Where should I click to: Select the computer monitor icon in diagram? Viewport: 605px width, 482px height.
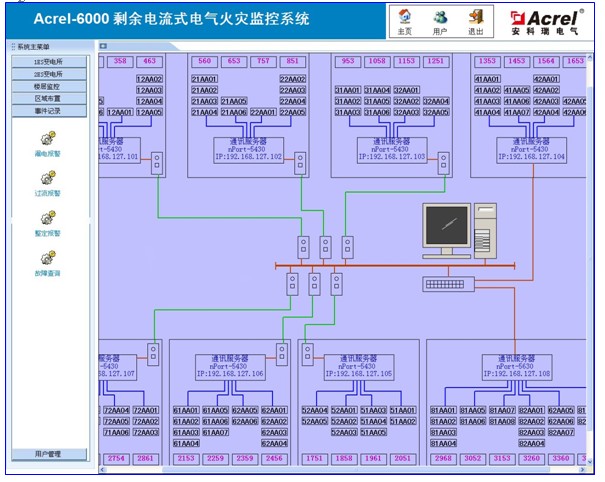(447, 230)
